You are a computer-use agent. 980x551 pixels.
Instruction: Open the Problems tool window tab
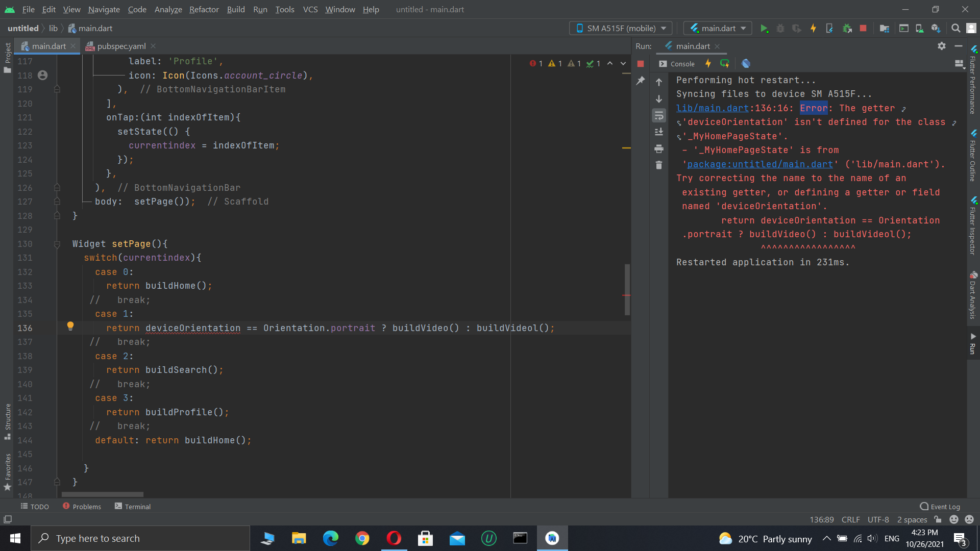[82, 507]
